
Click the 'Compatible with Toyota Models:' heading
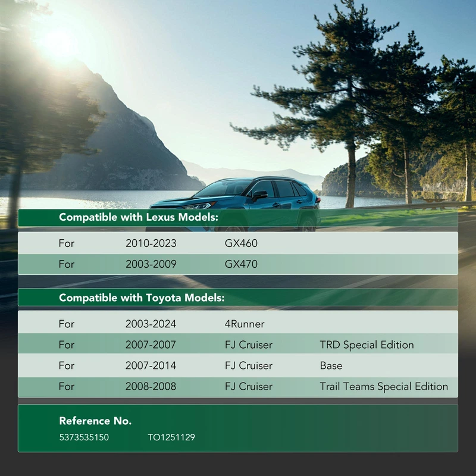coord(142,298)
